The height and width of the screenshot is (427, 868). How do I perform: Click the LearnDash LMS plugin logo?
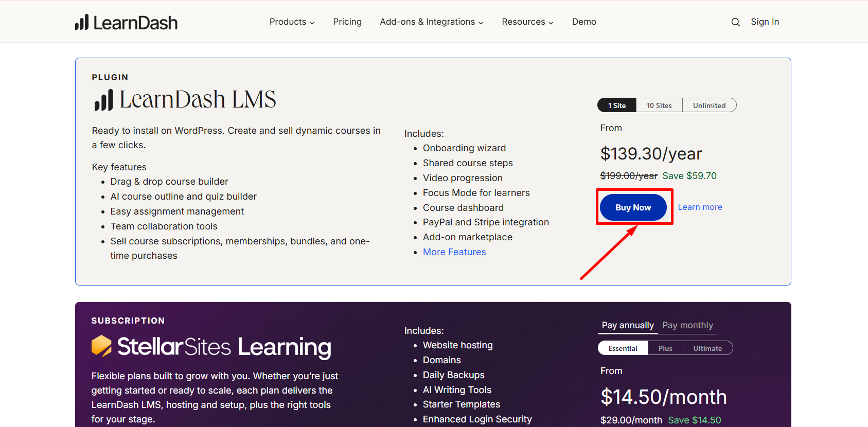(x=185, y=99)
